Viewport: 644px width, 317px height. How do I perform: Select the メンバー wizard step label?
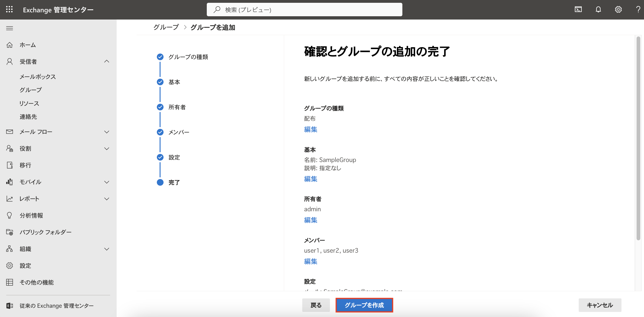point(179,132)
